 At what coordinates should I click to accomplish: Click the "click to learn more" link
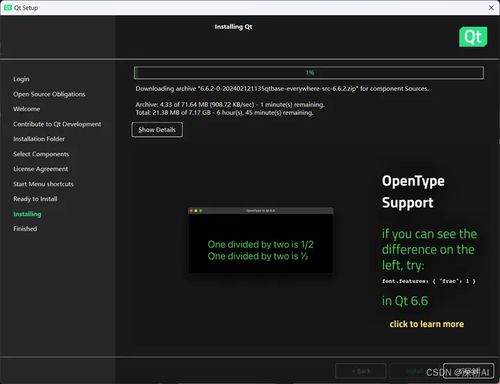[x=427, y=324]
